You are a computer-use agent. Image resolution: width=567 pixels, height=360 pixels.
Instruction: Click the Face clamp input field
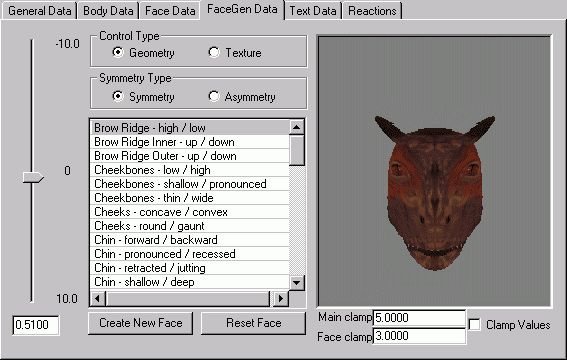[419, 336]
